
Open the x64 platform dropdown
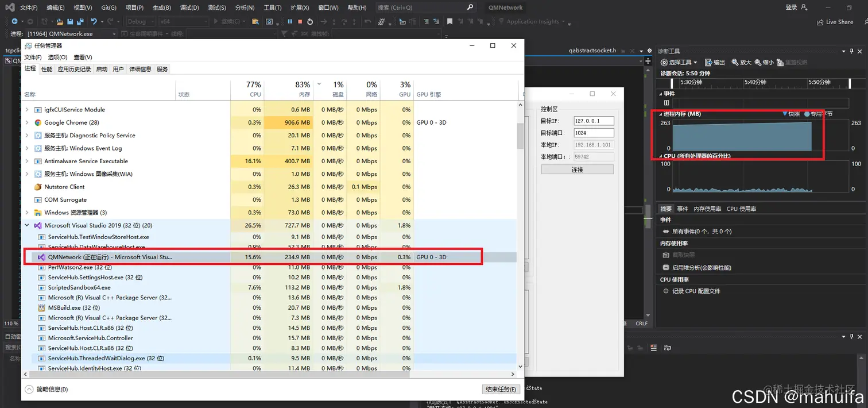(206, 22)
